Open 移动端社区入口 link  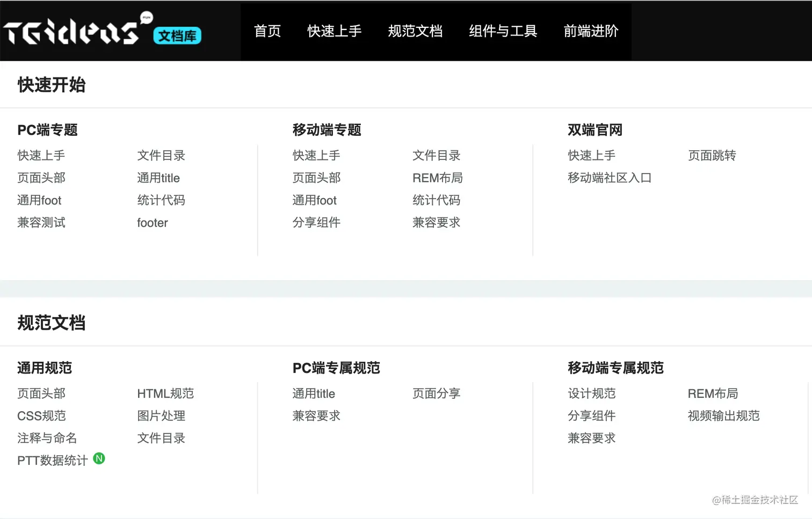tap(610, 178)
